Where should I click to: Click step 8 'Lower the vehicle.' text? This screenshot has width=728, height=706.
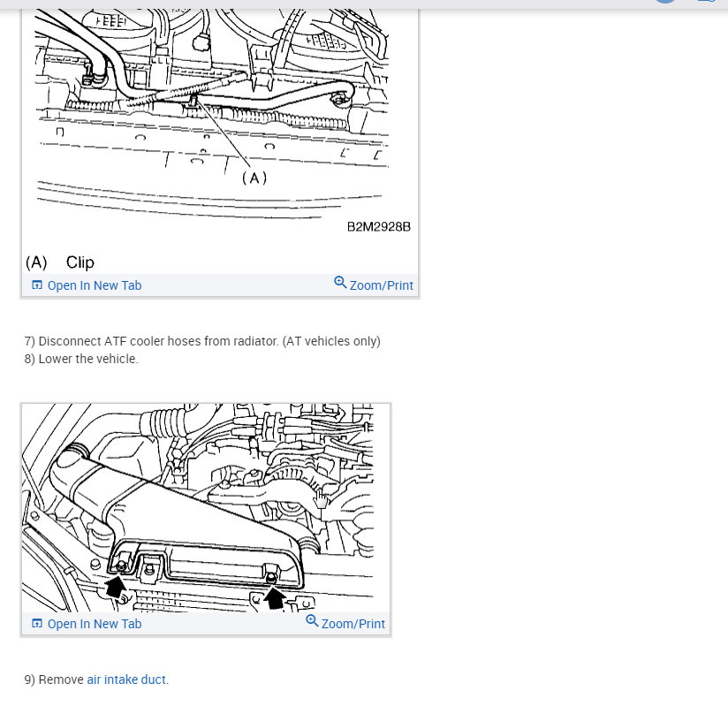(x=81, y=359)
